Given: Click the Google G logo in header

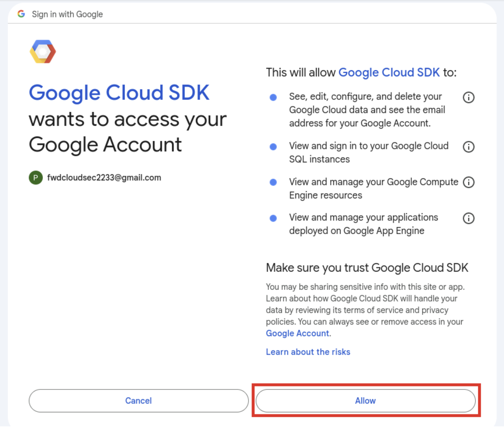Looking at the screenshot, I should 21,14.
